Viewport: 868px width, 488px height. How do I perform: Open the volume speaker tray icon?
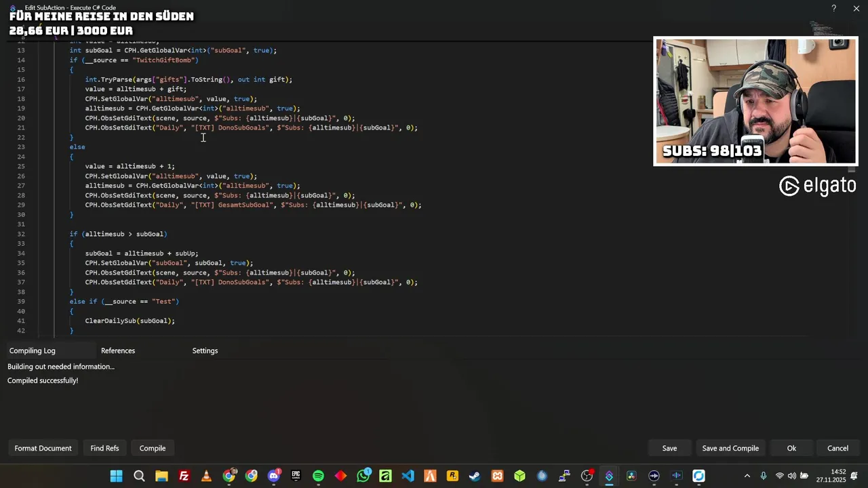coord(791,476)
